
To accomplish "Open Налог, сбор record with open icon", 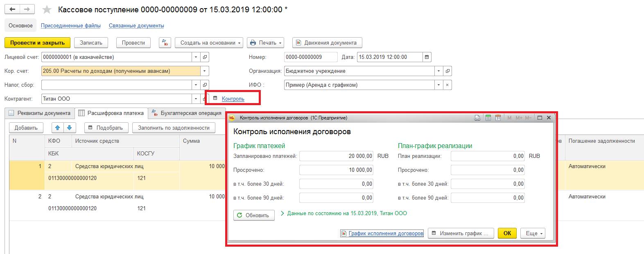I will tap(205, 85).
